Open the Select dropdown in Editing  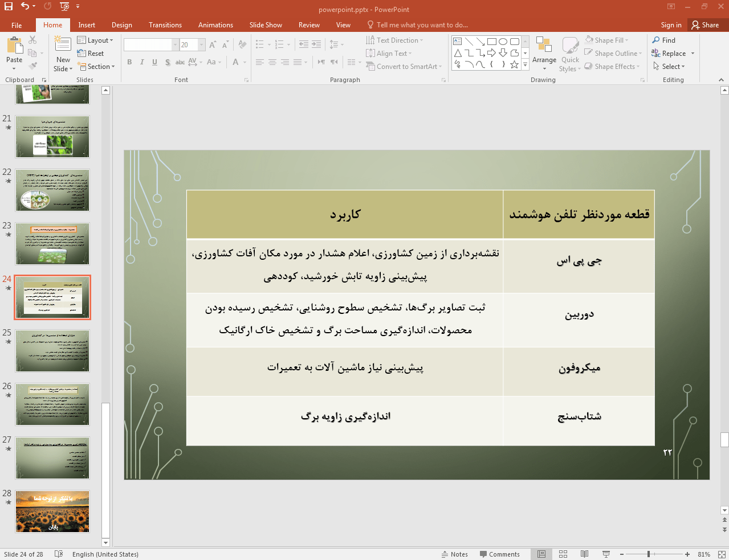coord(669,67)
